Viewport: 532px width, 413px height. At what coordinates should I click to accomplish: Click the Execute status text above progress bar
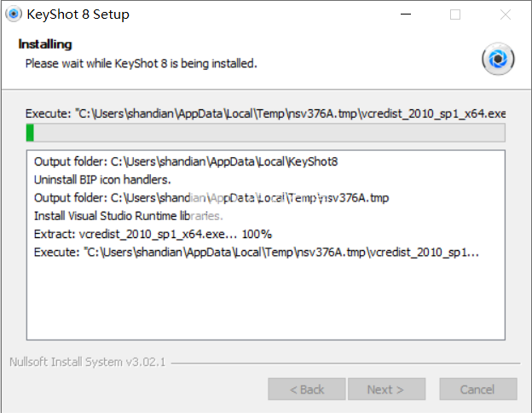(x=265, y=113)
